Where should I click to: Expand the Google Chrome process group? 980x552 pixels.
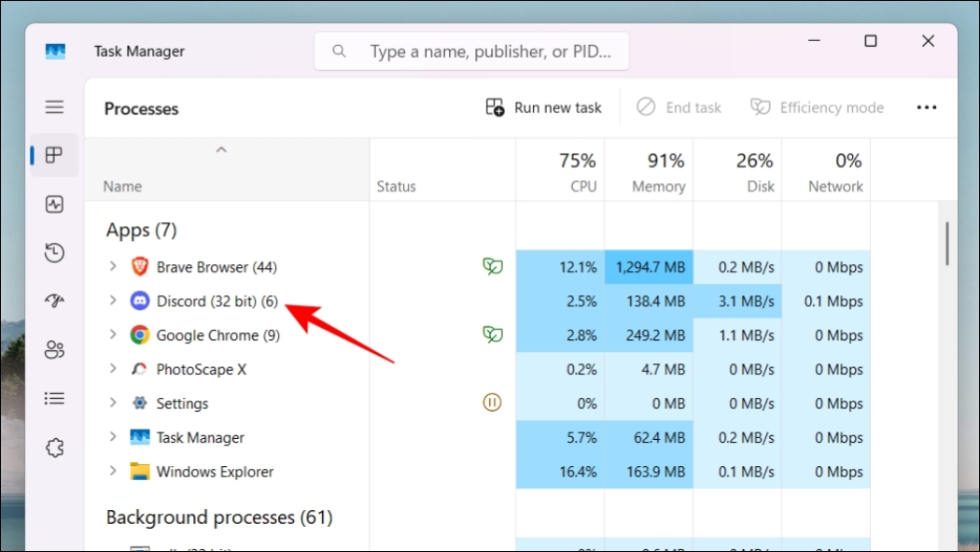coord(113,334)
